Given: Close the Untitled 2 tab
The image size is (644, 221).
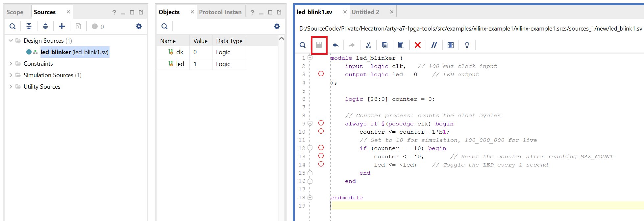Looking at the screenshot, I should click(392, 12).
